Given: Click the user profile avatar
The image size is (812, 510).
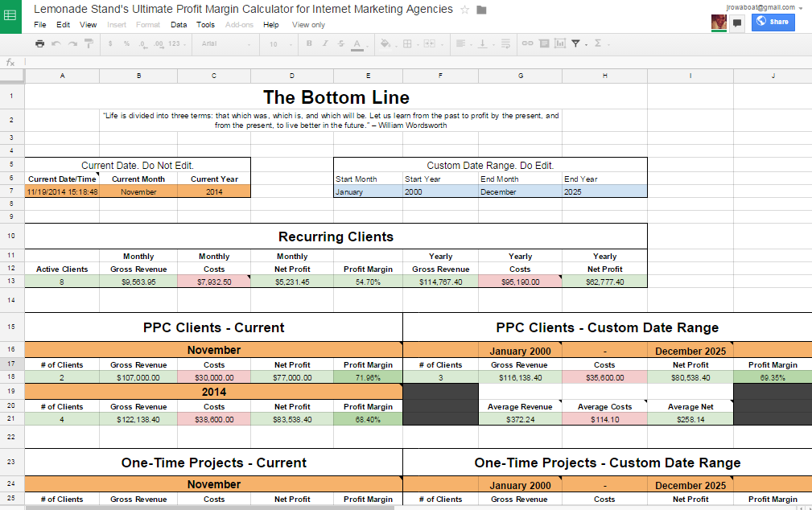Looking at the screenshot, I should click(x=719, y=23).
